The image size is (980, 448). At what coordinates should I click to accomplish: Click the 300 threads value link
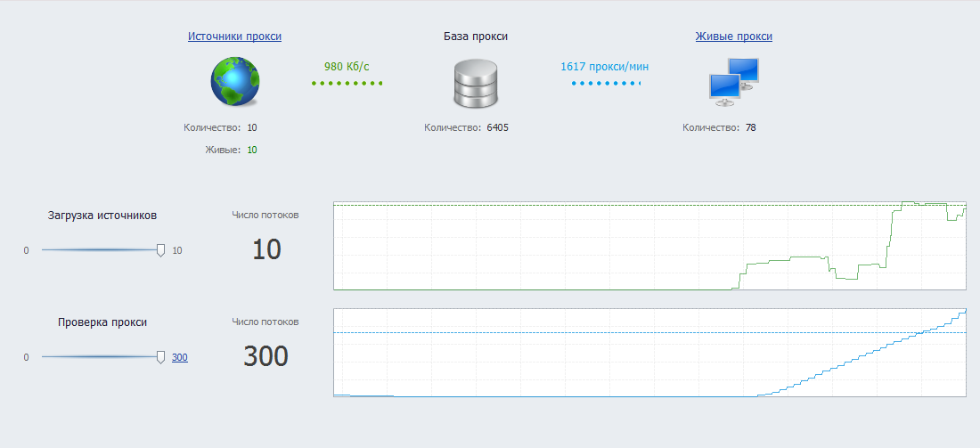[x=179, y=357]
